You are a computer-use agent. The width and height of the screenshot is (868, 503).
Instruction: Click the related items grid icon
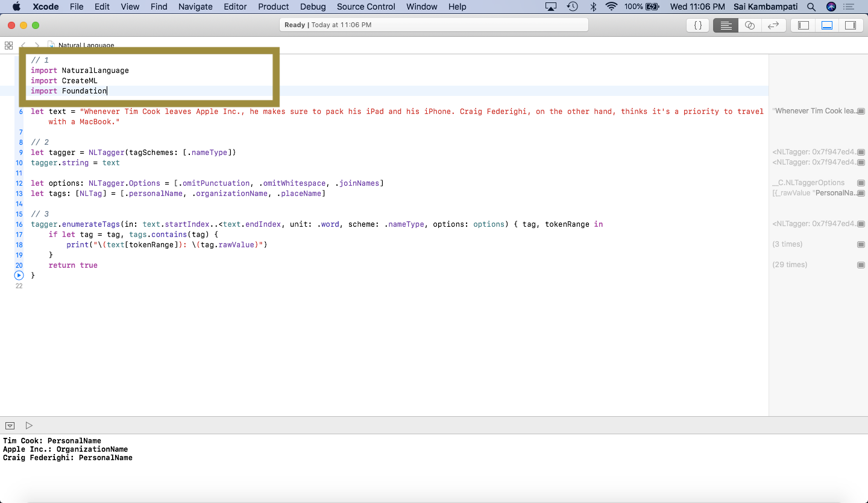point(8,45)
